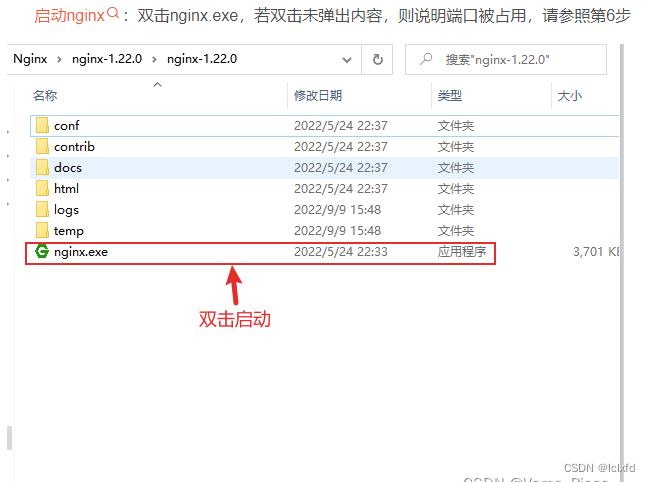Viewport: 650px width, 482px height.
Task: Click date 2022/5/24 22:33 of nginx.exe
Action: point(341,252)
